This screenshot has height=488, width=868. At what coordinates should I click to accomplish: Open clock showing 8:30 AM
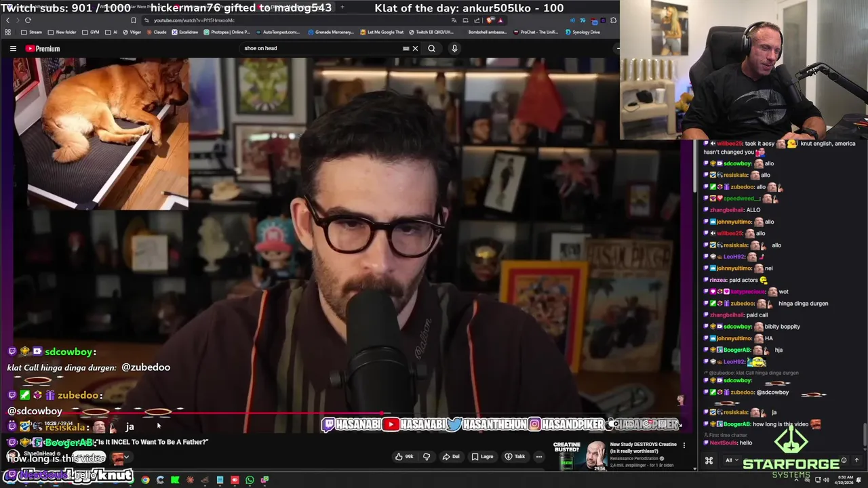click(844, 480)
